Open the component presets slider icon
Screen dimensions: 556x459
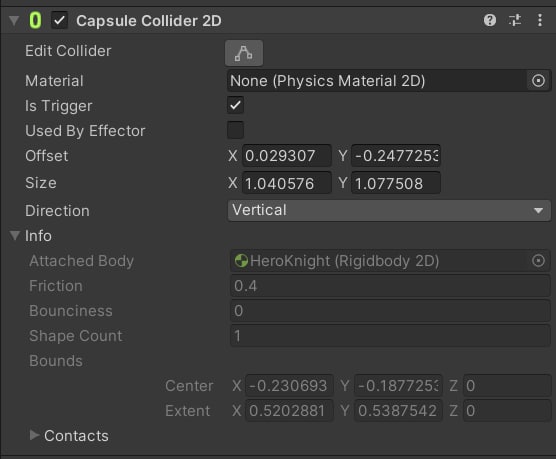(515, 20)
